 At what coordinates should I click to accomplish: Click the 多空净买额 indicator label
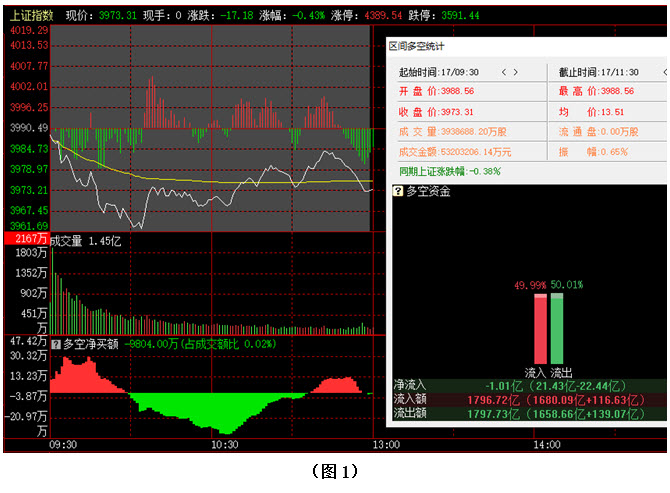pos(91,344)
